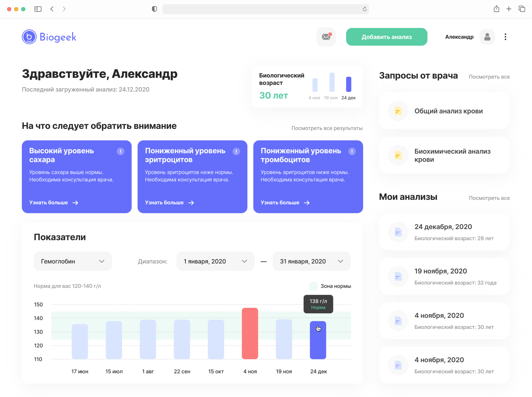Open the Биохимический анализ крови request card
The height and width of the screenshot is (397, 532).
pyautogui.click(x=444, y=155)
